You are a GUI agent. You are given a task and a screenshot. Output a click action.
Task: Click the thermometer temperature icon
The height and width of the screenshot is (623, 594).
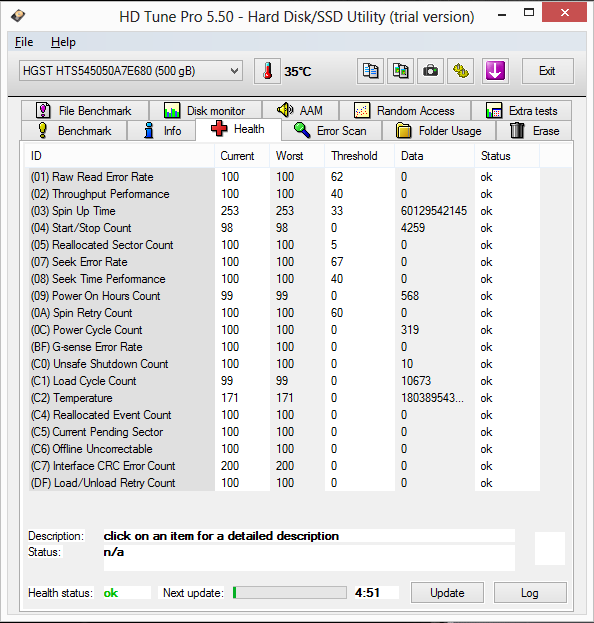pos(267,71)
